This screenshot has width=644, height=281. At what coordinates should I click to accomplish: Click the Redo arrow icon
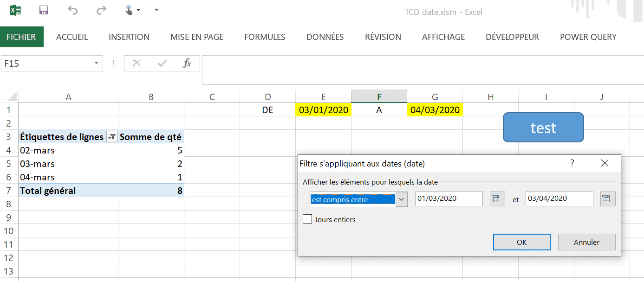[x=101, y=10]
